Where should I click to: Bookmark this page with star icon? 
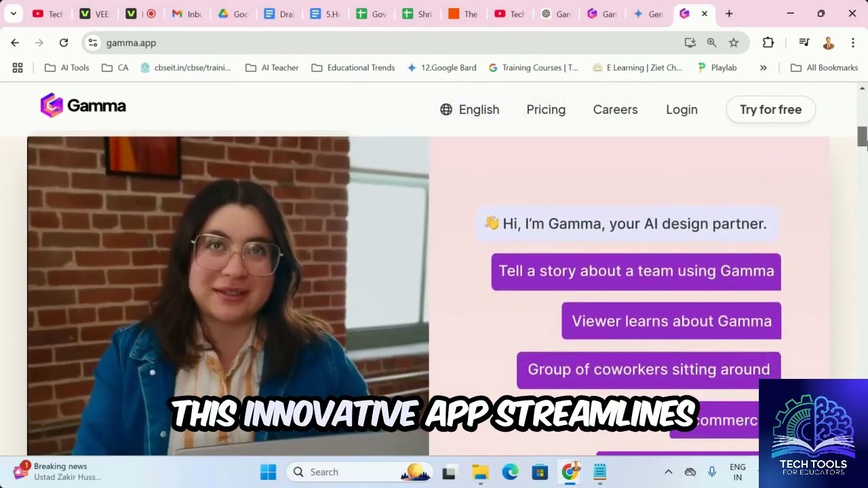733,43
